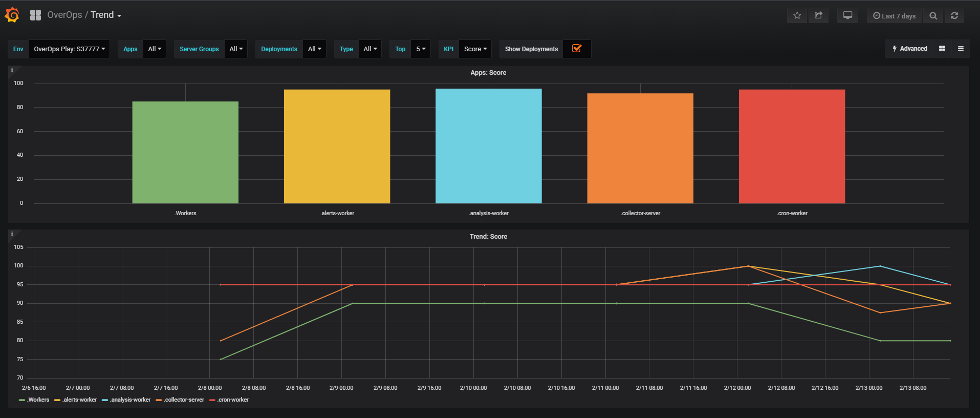Image resolution: width=980 pixels, height=418 pixels.
Task: Expand the Type All dropdown
Action: [370, 49]
